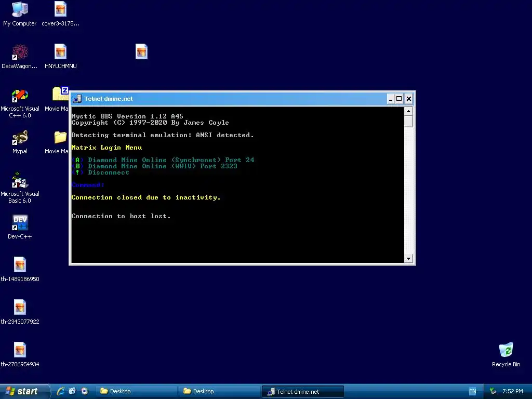The height and width of the screenshot is (399, 532).
Task: Click Telnet scrollbar up arrow
Action: tap(408, 111)
